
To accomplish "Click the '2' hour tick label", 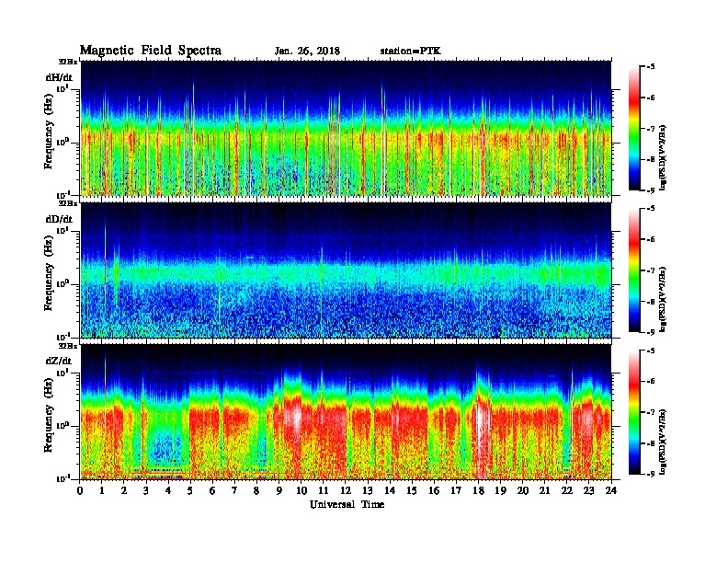I will pyautogui.click(x=124, y=490).
